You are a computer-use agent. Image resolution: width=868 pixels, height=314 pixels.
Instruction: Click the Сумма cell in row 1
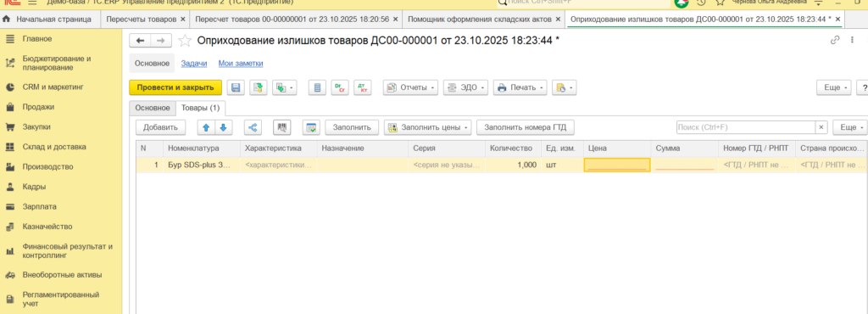[x=685, y=165]
